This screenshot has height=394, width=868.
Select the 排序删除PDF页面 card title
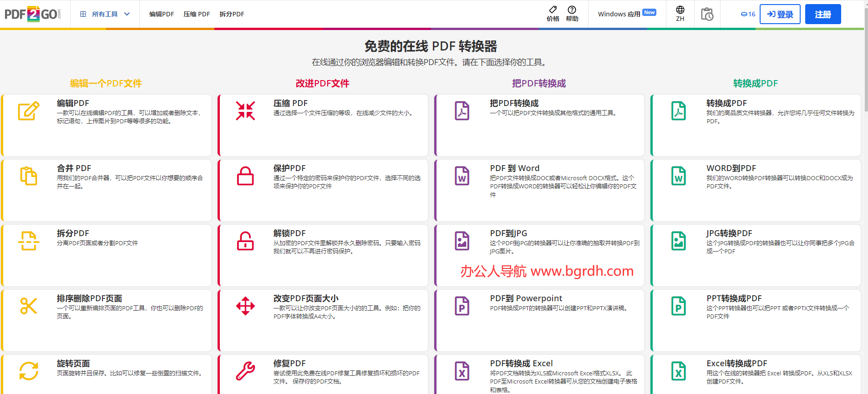pyautogui.click(x=89, y=298)
